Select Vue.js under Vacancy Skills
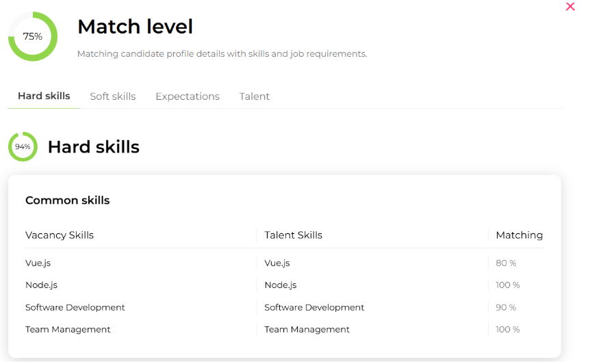 click(x=38, y=263)
